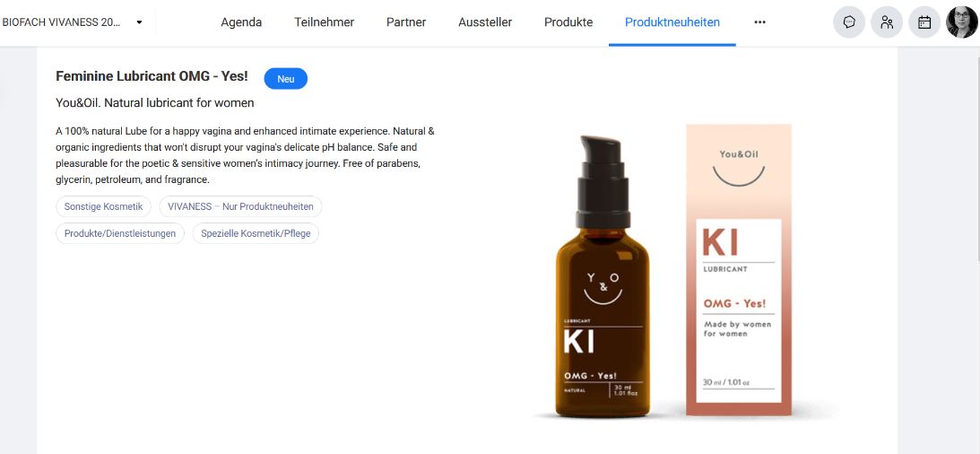The image size is (980, 454).
Task: Select the Spezielle Kosmetik/Pflege tag
Action: pos(256,233)
